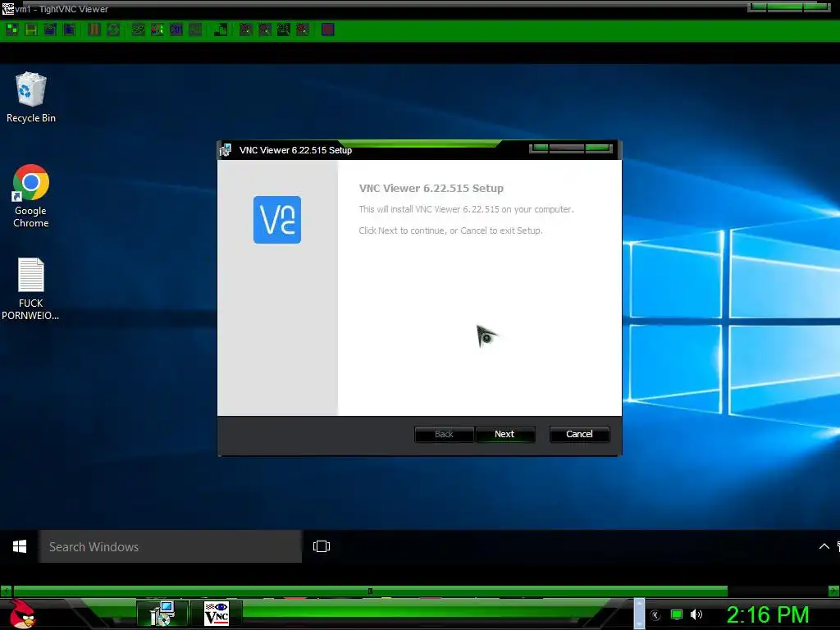The width and height of the screenshot is (840, 630).
Task: Click Refresh screen toolbar icon
Action: click(113, 30)
